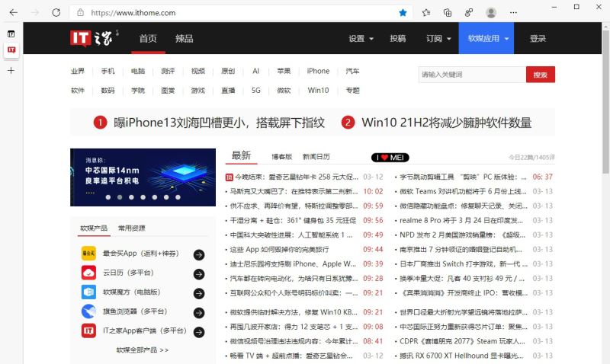Image resolution: width=610 pixels, height=364 pixels.
Task: Open arrow next to IT之家App客户端
Action: tap(199, 332)
